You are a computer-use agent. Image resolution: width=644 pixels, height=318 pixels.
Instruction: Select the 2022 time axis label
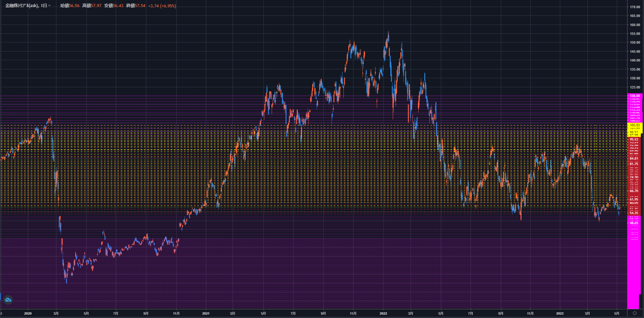(x=383, y=313)
